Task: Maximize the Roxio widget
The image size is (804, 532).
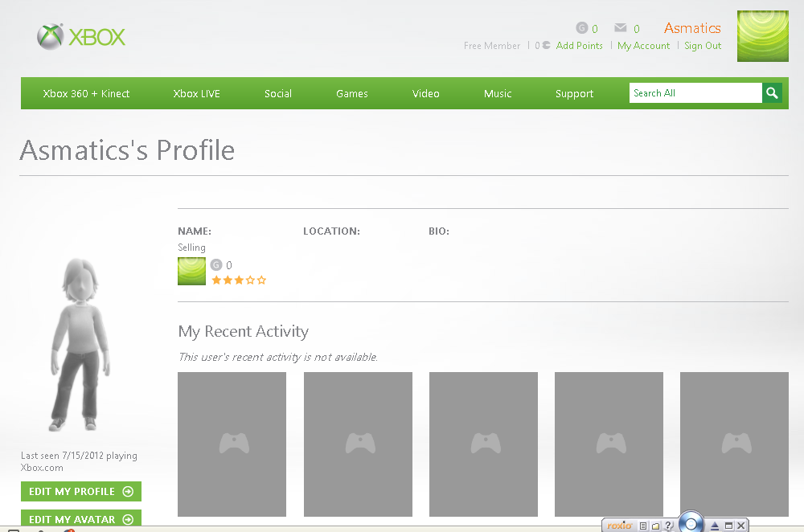Action: [x=728, y=526]
